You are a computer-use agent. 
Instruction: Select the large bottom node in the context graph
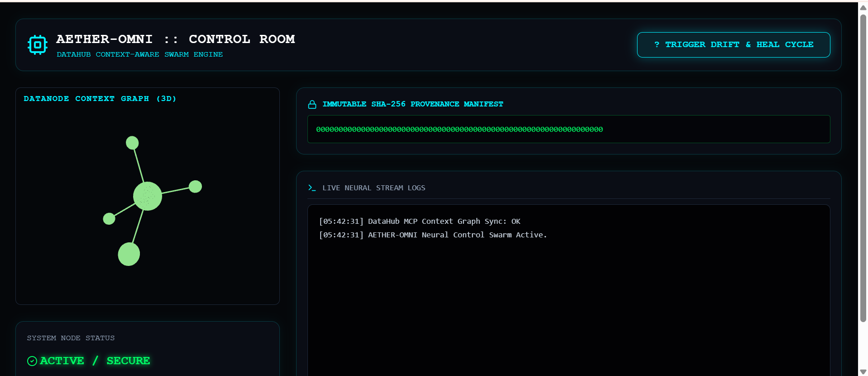pyautogui.click(x=129, y=254)
